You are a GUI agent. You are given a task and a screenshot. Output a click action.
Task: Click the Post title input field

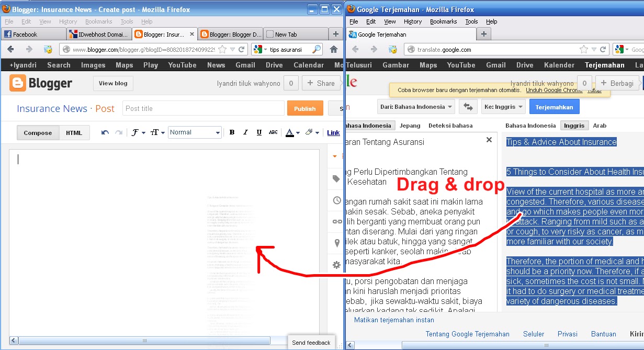click(204, 108)
